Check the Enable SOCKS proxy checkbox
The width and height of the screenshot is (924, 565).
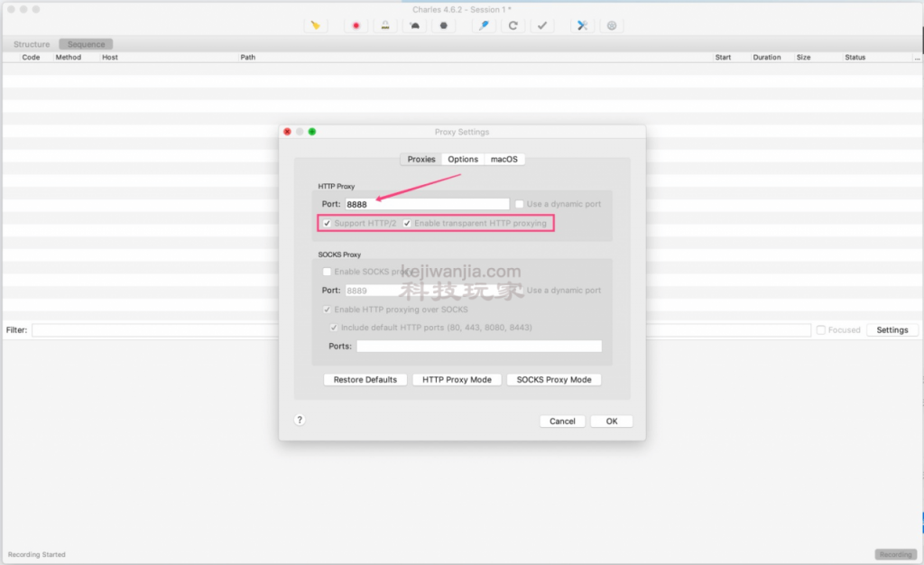point(327,272)
